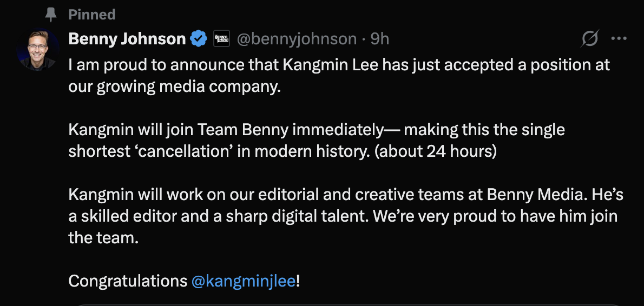Screen dimensions: 644x306
Task: Click the word "Congratulations" in the tweet
Action: coord(128,281)
